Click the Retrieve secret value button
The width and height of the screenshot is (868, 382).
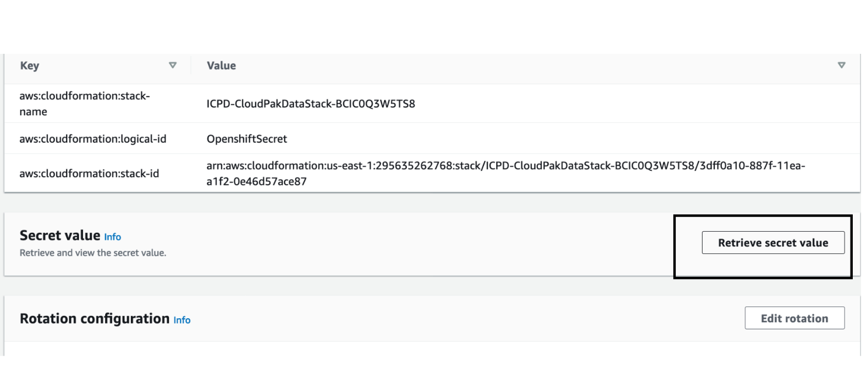click(x=773, y=243)
